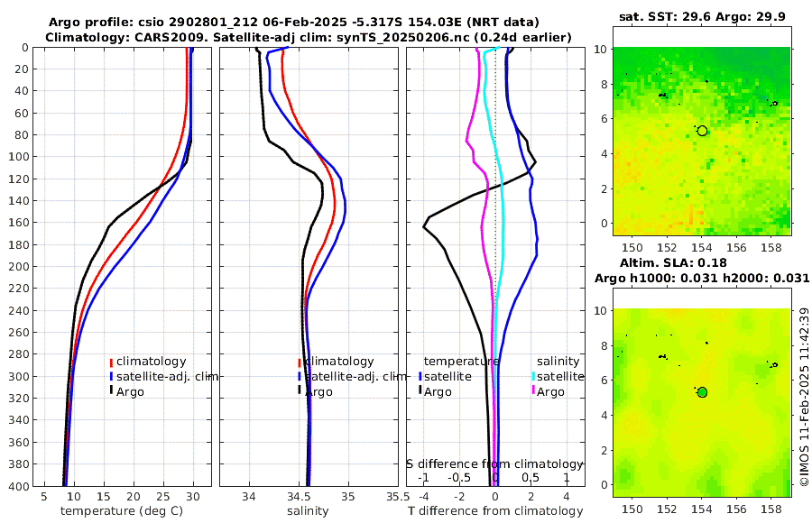Viewport: 812px width, 523px height.
Task: Click the T difference axis tick '-4'
Action: coord(423,497)
